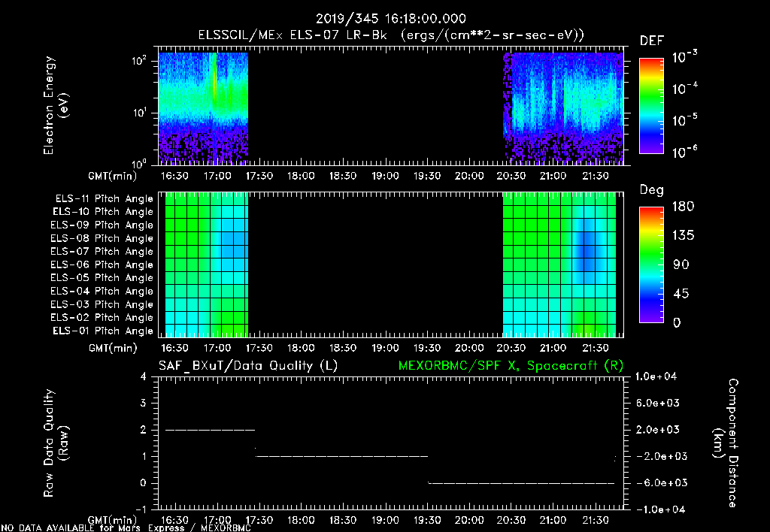770x532 pixels.
Task: Click the 20:00 tick label on the bottom panel
Action: click(469, 520)
